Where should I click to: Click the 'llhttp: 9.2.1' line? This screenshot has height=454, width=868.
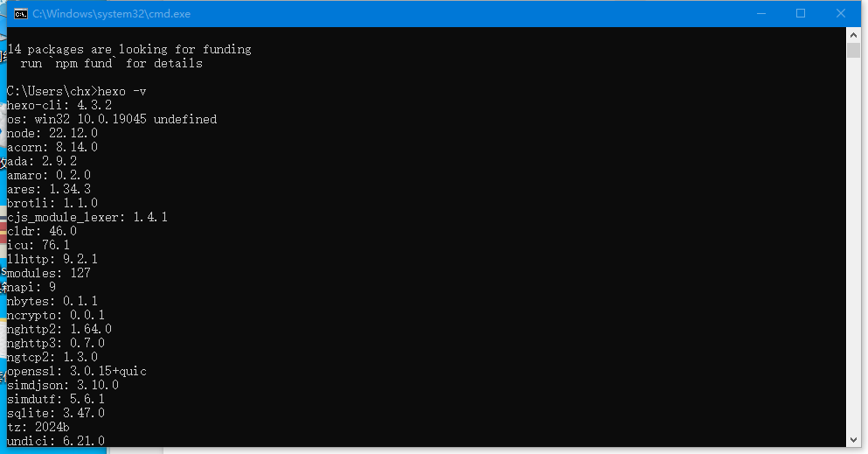point(52,259)
